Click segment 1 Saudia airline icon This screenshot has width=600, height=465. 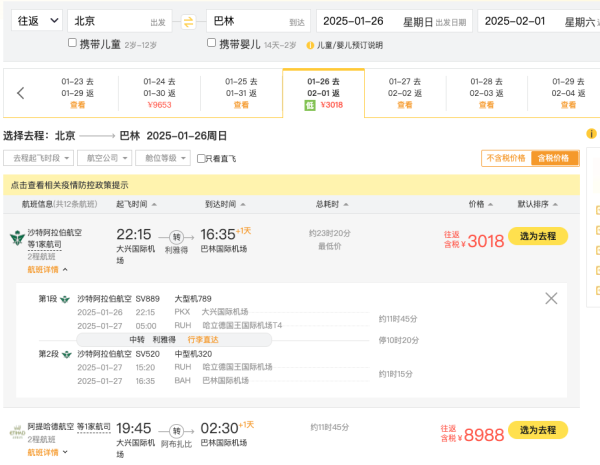tap(65, 299)
